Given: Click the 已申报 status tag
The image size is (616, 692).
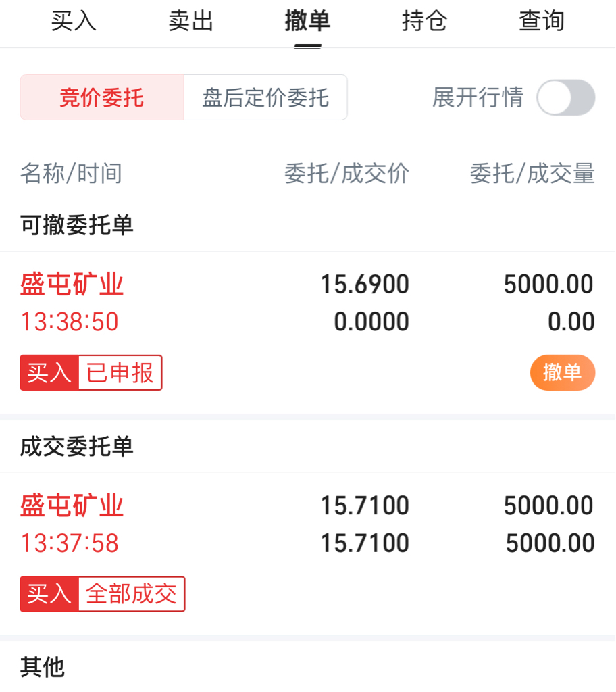Looking at the screenshot, I should pyautogui.click(x=120, y=372).
